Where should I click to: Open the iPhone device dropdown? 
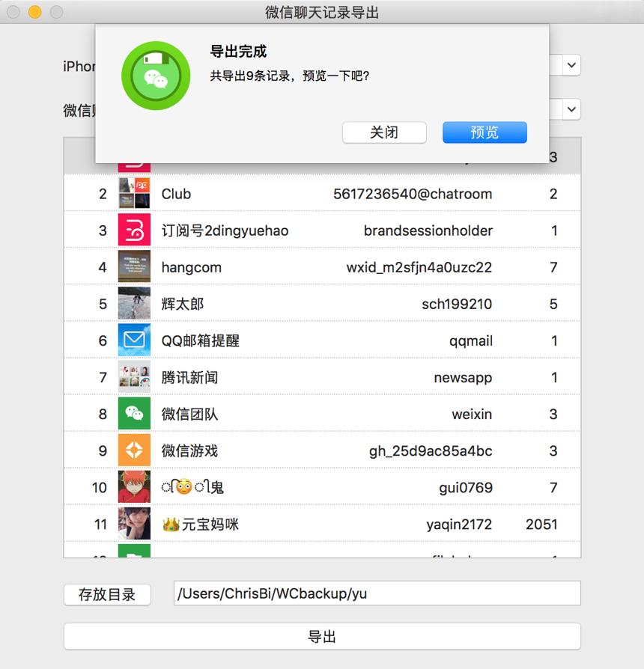(x=570, y=65)
